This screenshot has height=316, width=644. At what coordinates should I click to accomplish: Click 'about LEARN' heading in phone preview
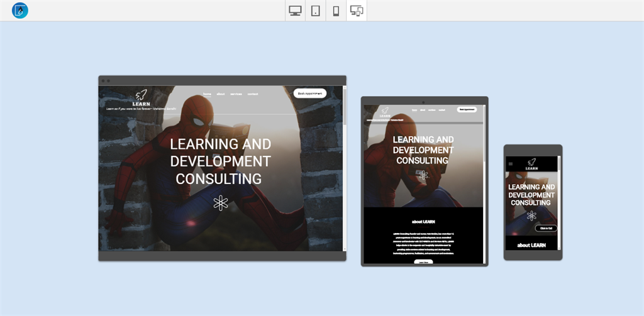tap(531, 245)
